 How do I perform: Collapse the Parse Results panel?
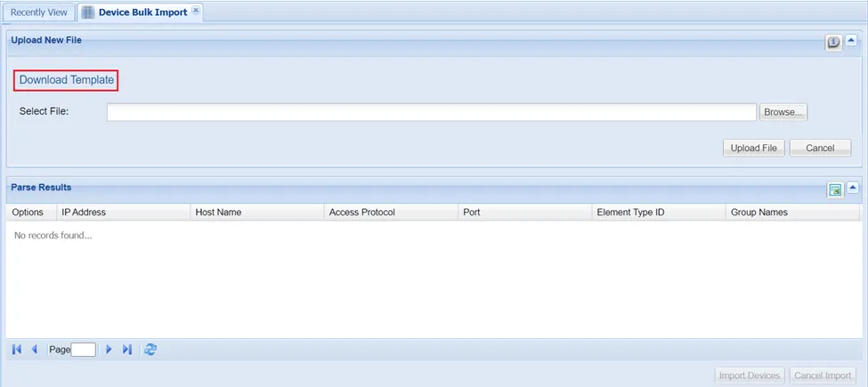pyautogui.click(x=853, y=188)
